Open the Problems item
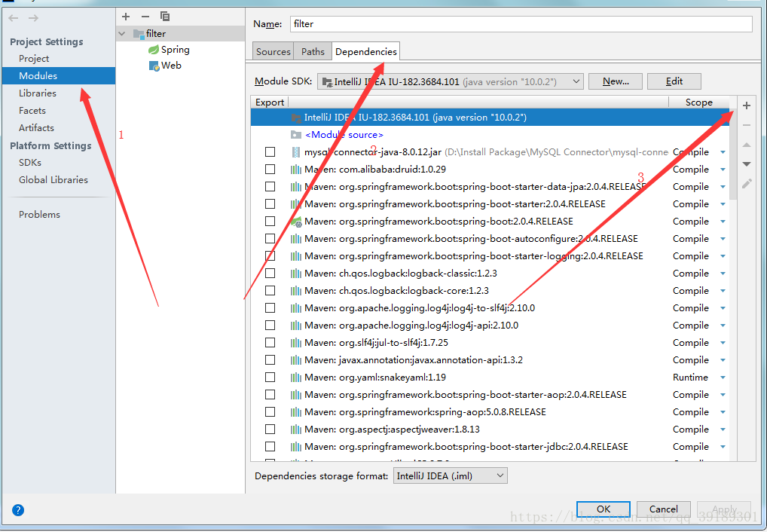 (x=39, y=214)
